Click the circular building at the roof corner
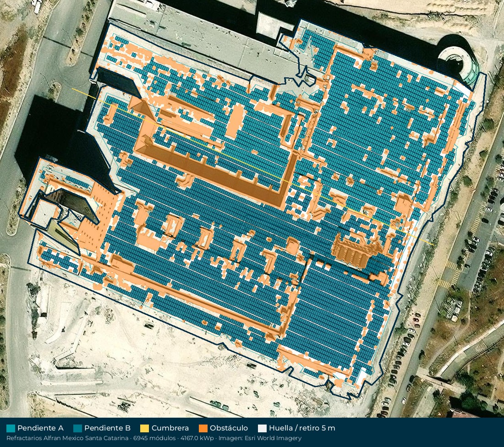 pos(457,60)
